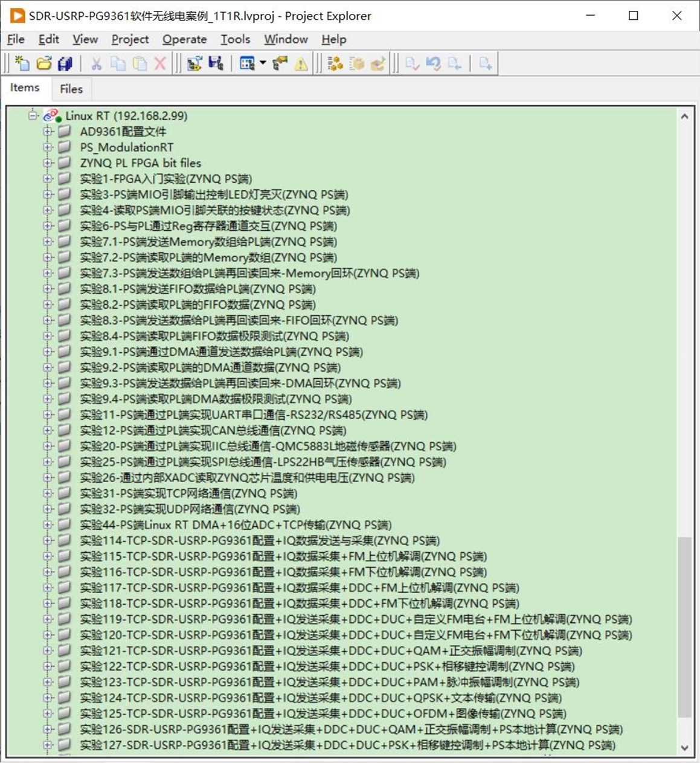Screen dimensions: 700x763
Task: Select 实验4-读取PS端MIO引脚关联的按键状态 row
Action: pyautogui.click(x=215, y=210)
